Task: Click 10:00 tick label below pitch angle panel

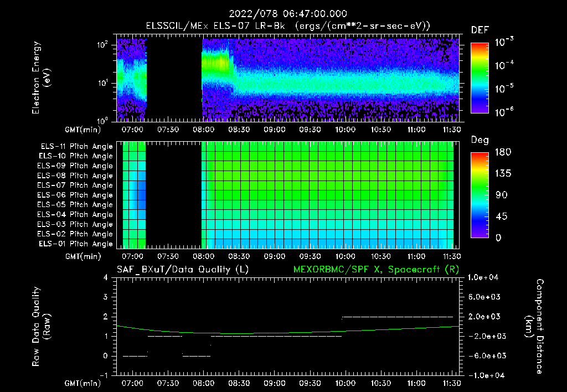Action: (x=346, y=256)
